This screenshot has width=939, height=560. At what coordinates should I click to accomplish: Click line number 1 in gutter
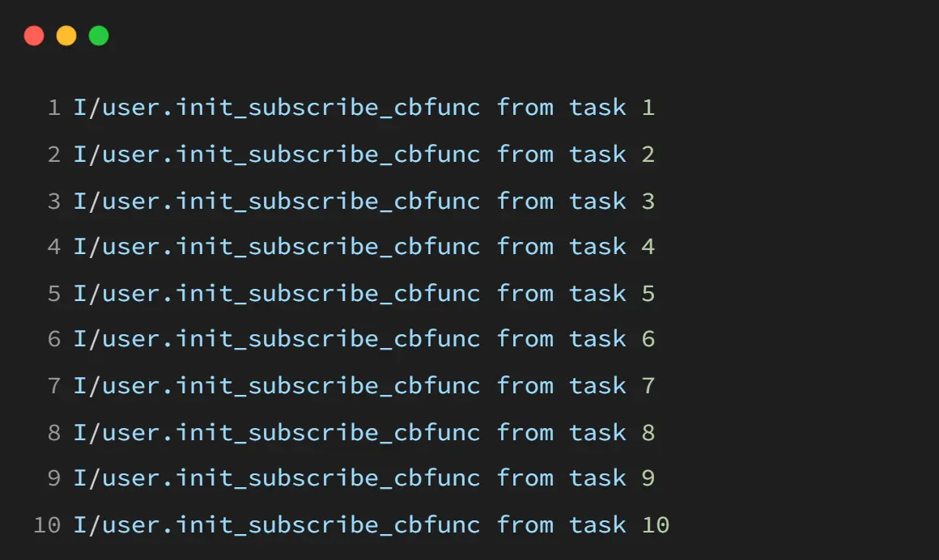[x=54, y=108]
